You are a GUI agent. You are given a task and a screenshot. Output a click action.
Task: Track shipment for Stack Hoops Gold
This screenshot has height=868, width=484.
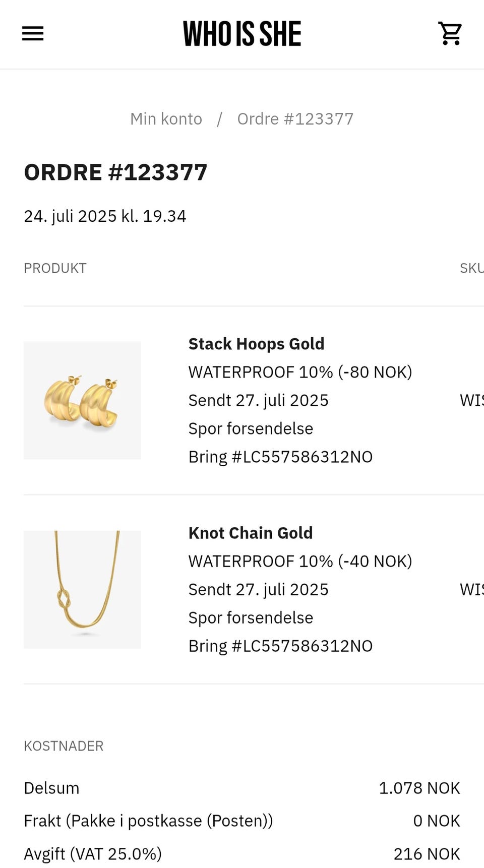(x=251, y=428)
